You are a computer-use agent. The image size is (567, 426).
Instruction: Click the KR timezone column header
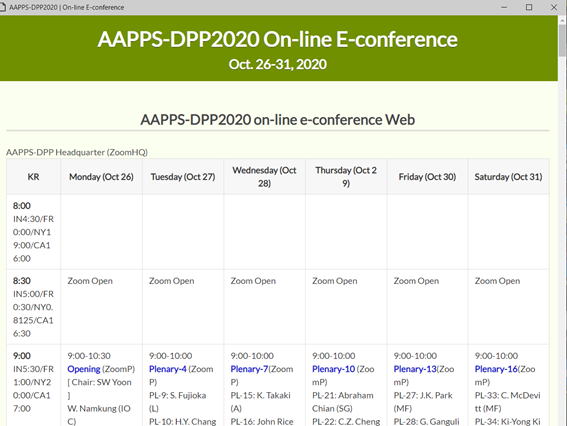(33, 177)
